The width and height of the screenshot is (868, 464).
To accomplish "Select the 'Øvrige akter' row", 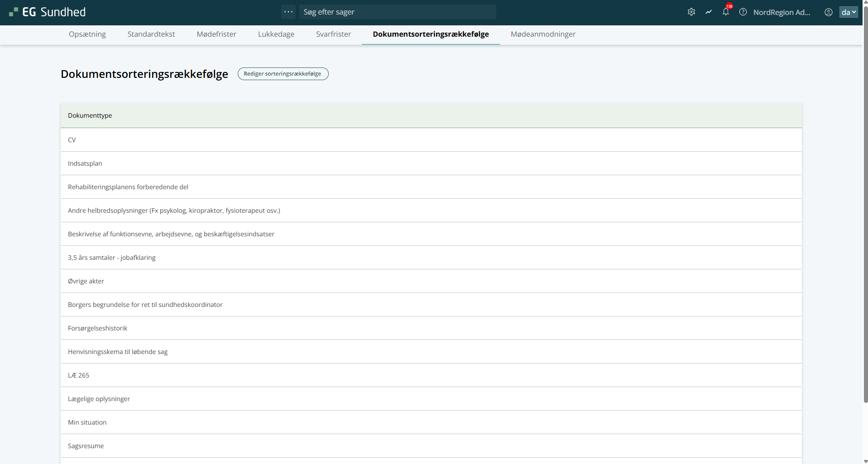I will (86, 281).
